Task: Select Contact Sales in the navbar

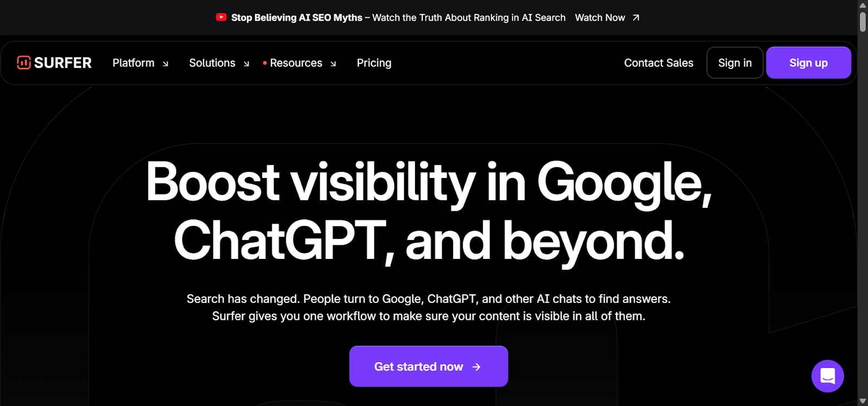Action: click(x=659, y=63)
